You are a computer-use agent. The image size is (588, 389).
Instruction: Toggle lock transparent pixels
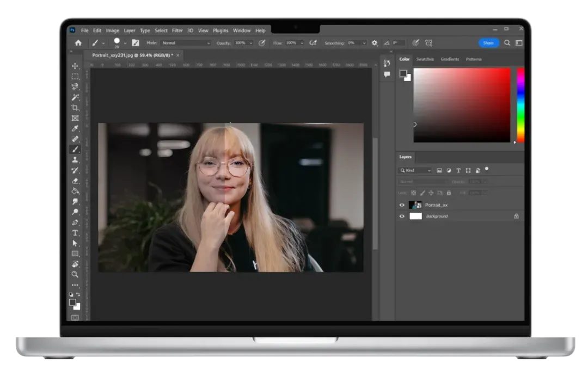(x=413, y=193)
